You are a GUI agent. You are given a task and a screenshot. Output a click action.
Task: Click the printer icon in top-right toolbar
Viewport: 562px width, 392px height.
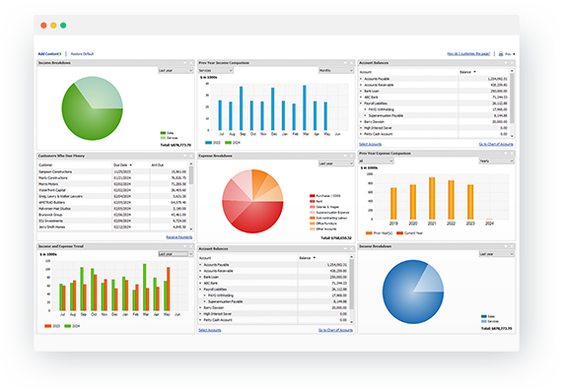[x=501, y=54]
